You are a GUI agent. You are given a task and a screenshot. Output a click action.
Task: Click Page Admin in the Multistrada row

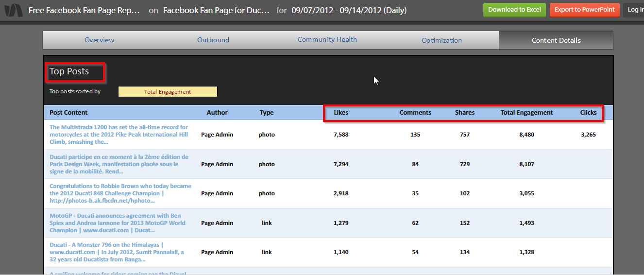(217, 135)
